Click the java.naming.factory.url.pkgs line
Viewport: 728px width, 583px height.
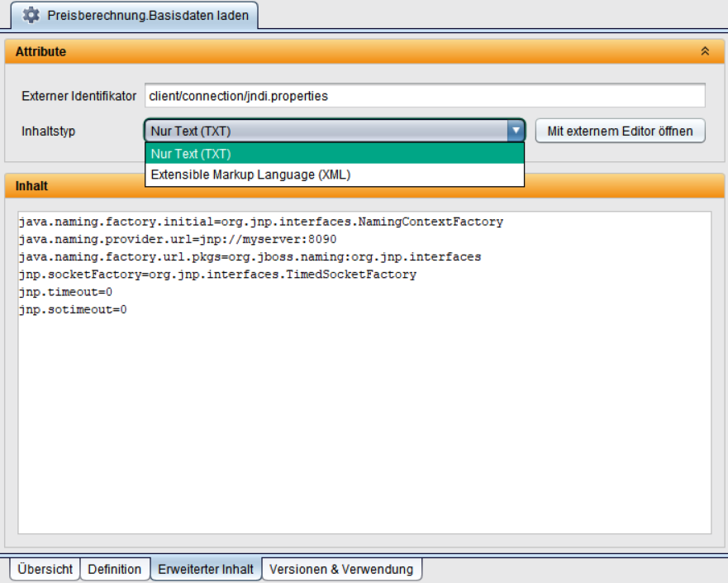pyautogui.click(x=249, y=257)
